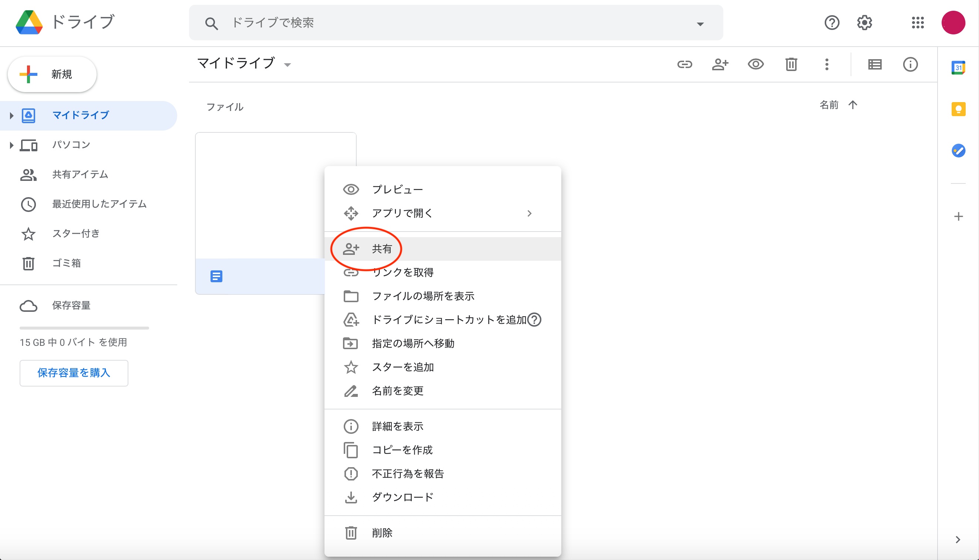Open the help question-mark icon in header
Viewport: 979px width, 560px height.
832,23
